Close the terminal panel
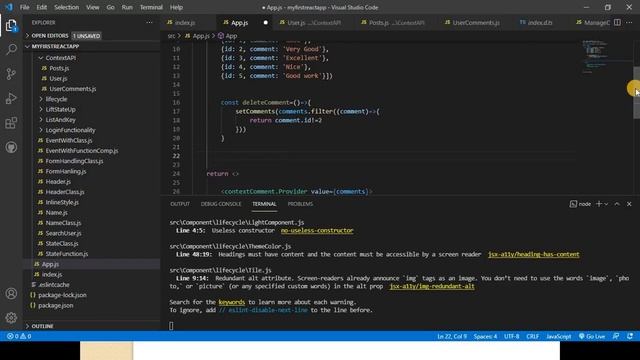This screenshot has width=640, height=360. pyautogui.click(x=629, y=204)
